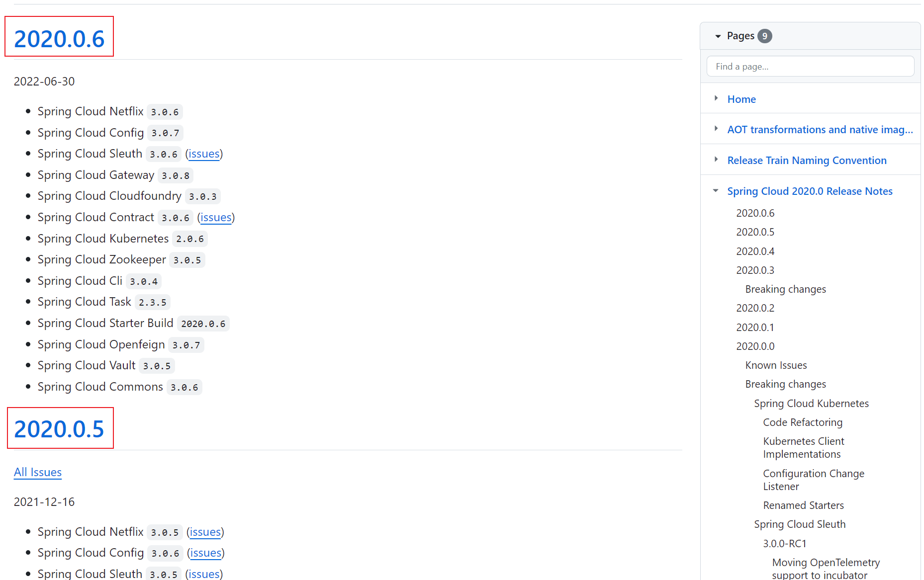Go to Kubernetes Client Implementations section
Screen dimensions: 924x580
click(804, 448)
